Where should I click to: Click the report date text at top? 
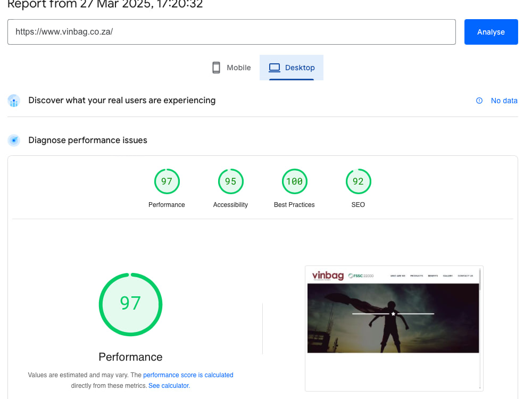pos(105,4)
